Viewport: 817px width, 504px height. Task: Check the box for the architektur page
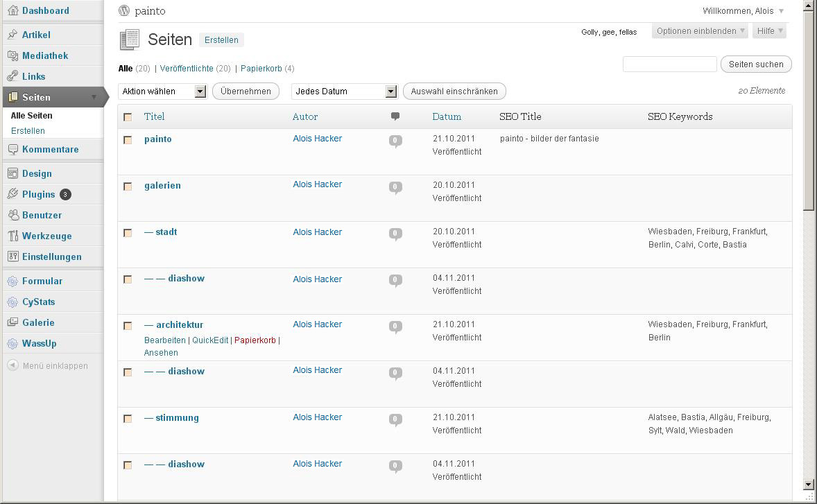(x=128, y=326)
